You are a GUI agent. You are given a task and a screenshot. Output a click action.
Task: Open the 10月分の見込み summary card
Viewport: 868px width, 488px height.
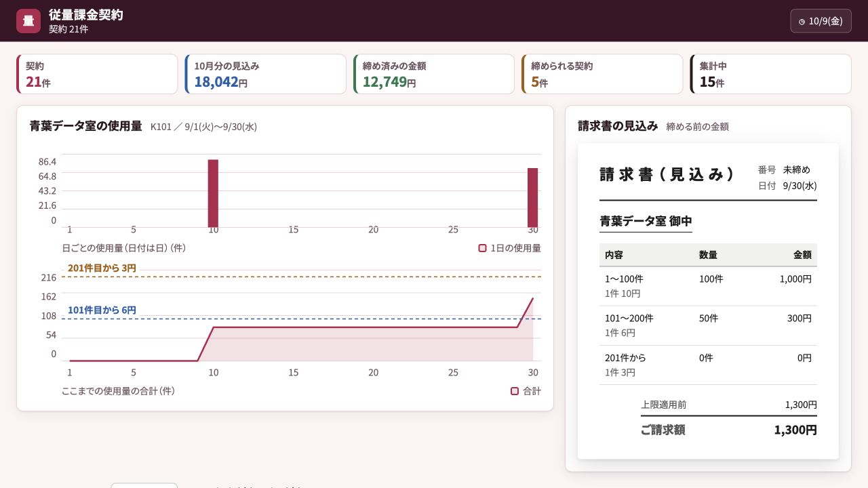point(265,74)
